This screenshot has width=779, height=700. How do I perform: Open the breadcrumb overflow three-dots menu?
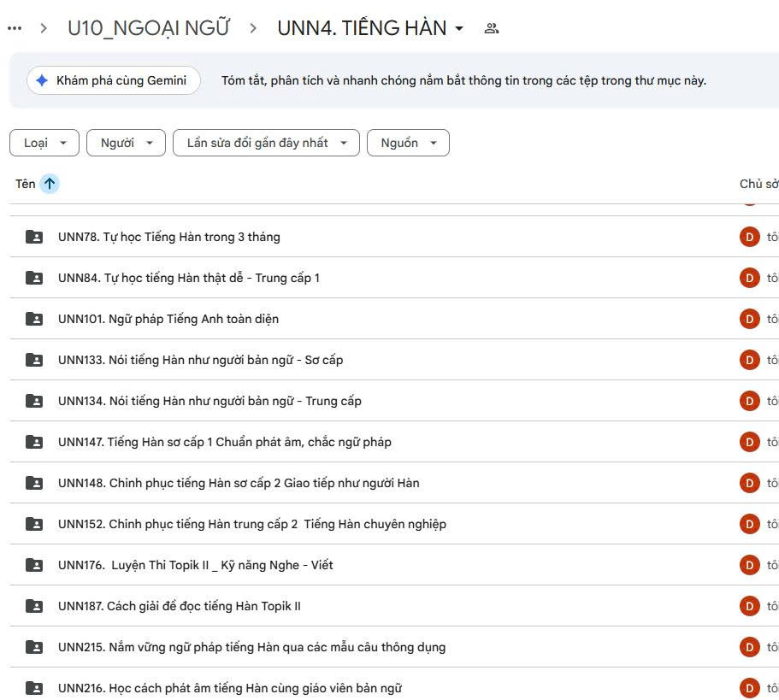pyautogui.click(x=15, y=28)
